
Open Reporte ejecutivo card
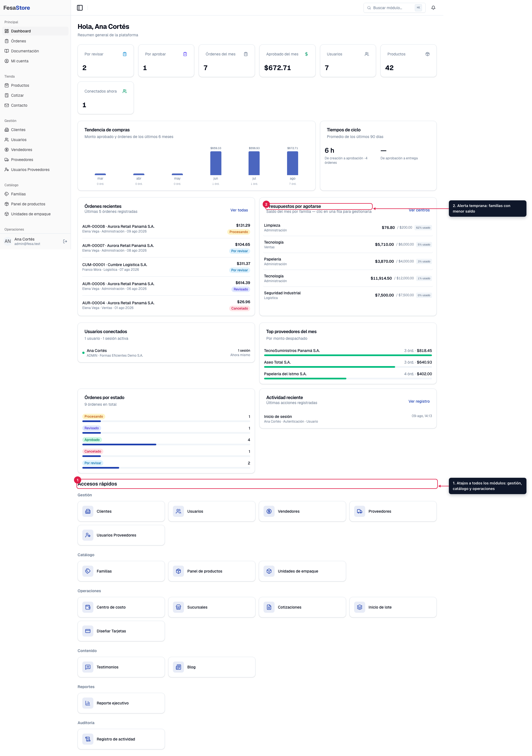click(121, 703)
